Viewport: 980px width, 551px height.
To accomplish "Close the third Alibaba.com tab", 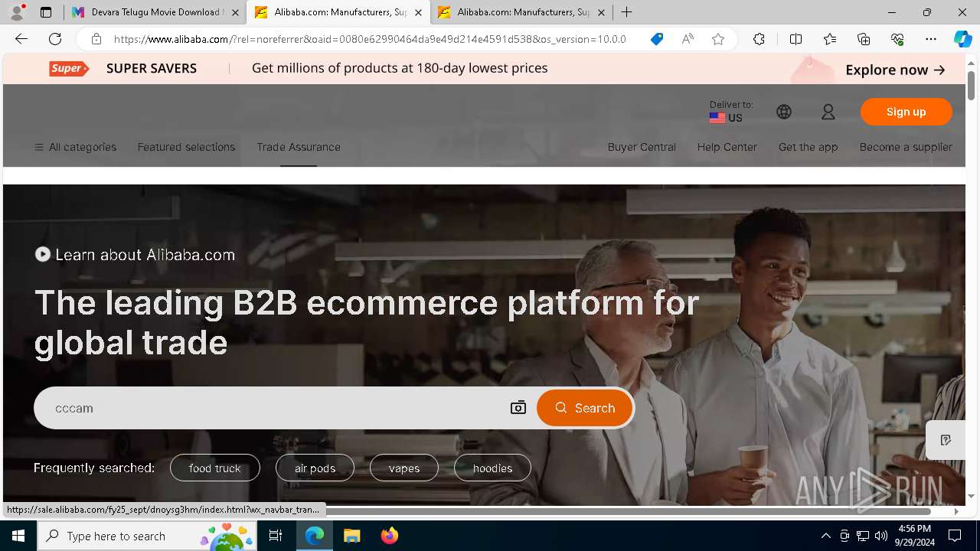I will point(601,12).
